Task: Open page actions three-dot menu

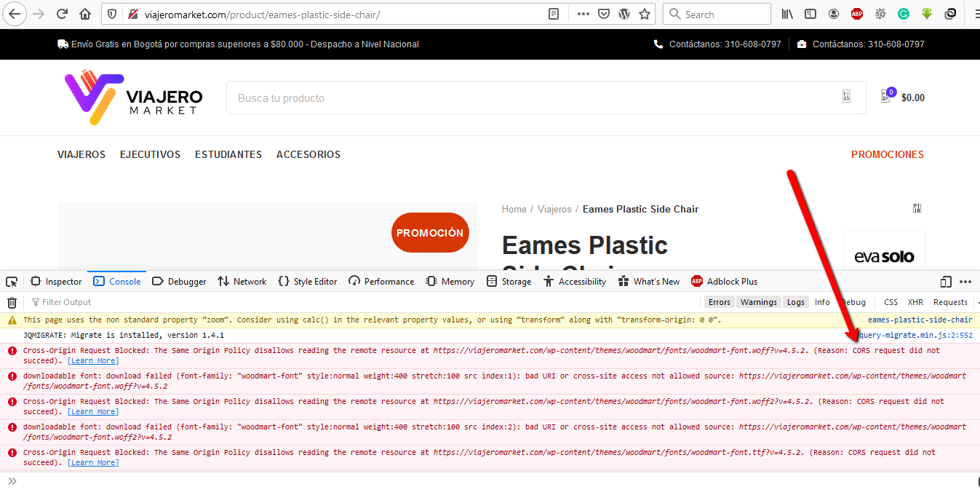Action: [583, 14]
